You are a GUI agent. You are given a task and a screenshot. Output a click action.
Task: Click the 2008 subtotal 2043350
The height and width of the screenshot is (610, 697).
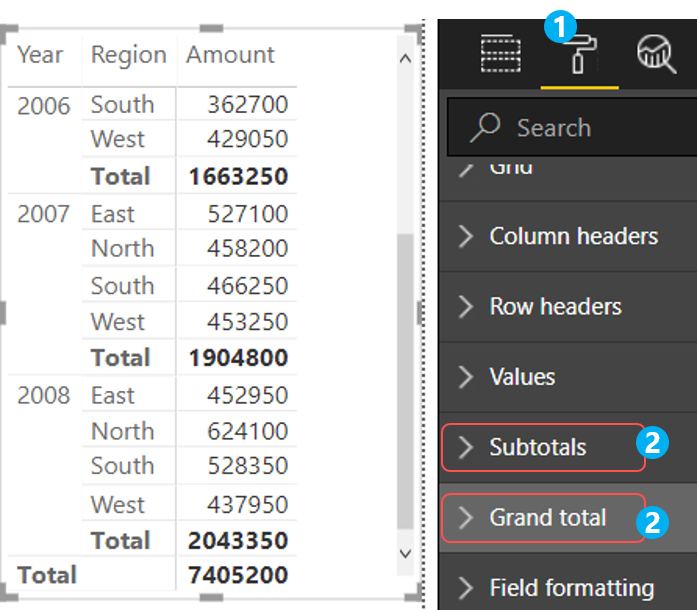pos(238,541)
